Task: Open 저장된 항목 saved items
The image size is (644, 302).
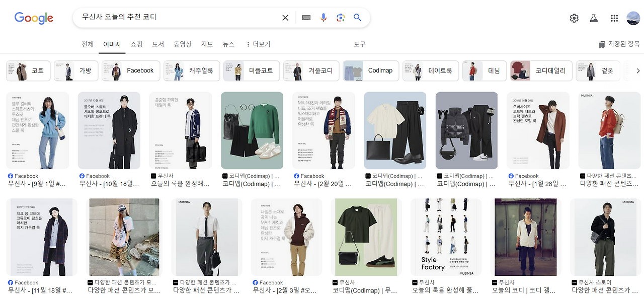Action: coord(618,44)
